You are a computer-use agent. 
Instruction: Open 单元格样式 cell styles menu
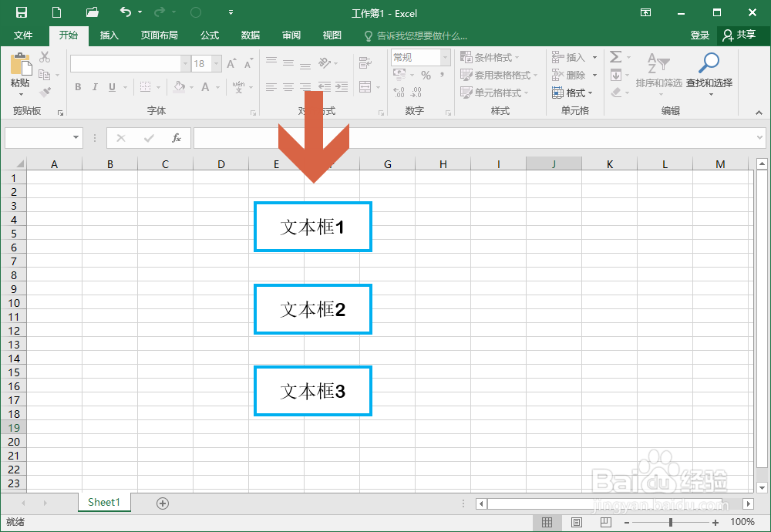coord(494,93)
